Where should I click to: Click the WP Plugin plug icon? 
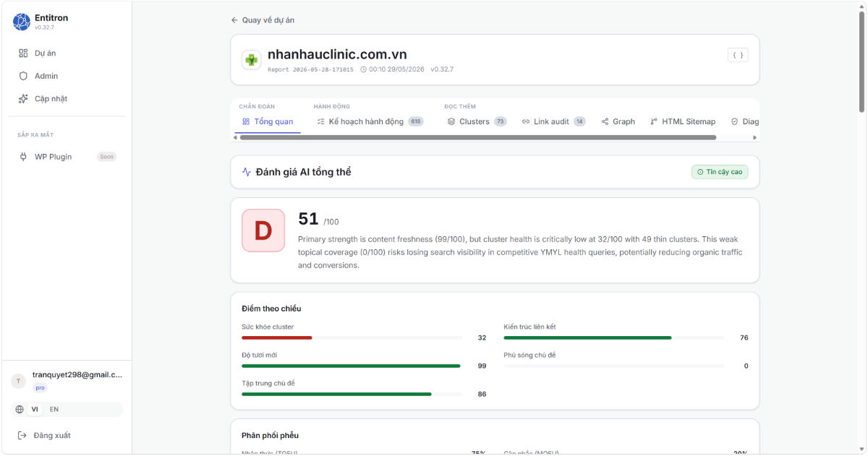click(x=23, y=156)
